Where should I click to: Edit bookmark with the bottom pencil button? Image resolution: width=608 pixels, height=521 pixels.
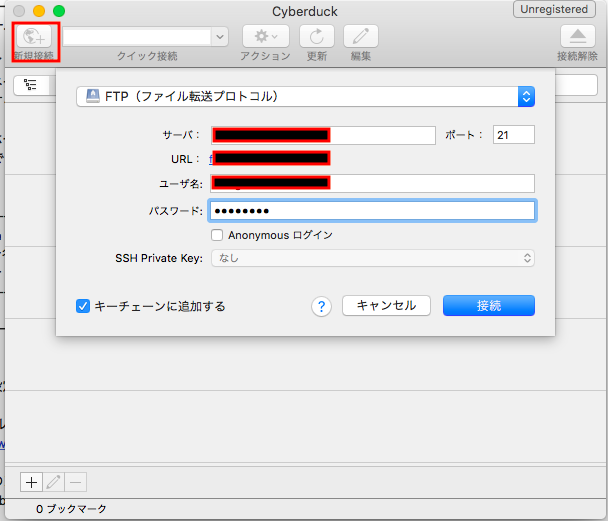pyautogui.click(x=54, y=482)
